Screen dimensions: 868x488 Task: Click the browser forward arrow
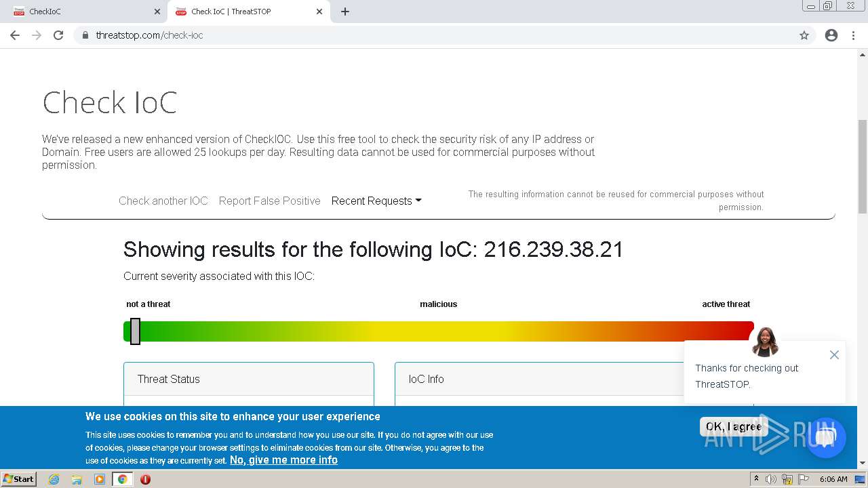[37, 35]
